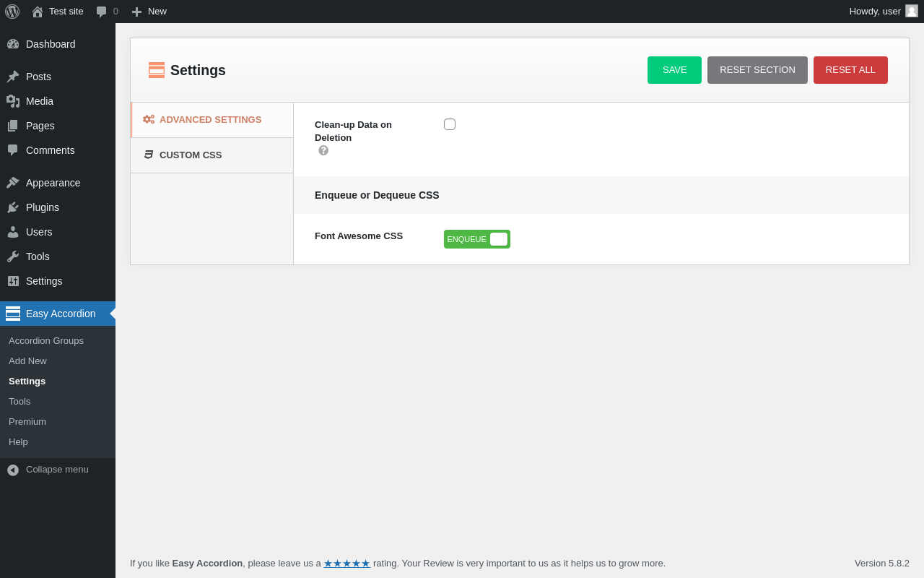Enable Clean-up Data on Deletion checkbox
924x578 pixels.
click(450, 124)
